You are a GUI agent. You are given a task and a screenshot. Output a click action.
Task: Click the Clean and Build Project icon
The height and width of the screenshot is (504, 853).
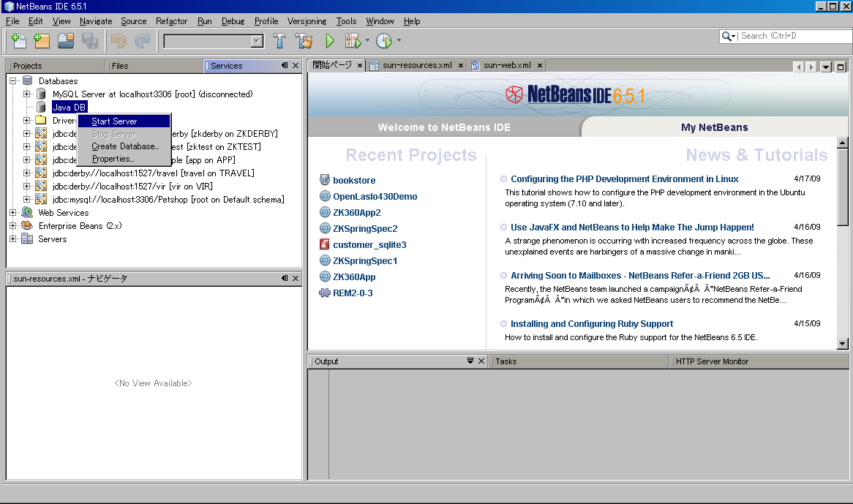tap(304, 41)
